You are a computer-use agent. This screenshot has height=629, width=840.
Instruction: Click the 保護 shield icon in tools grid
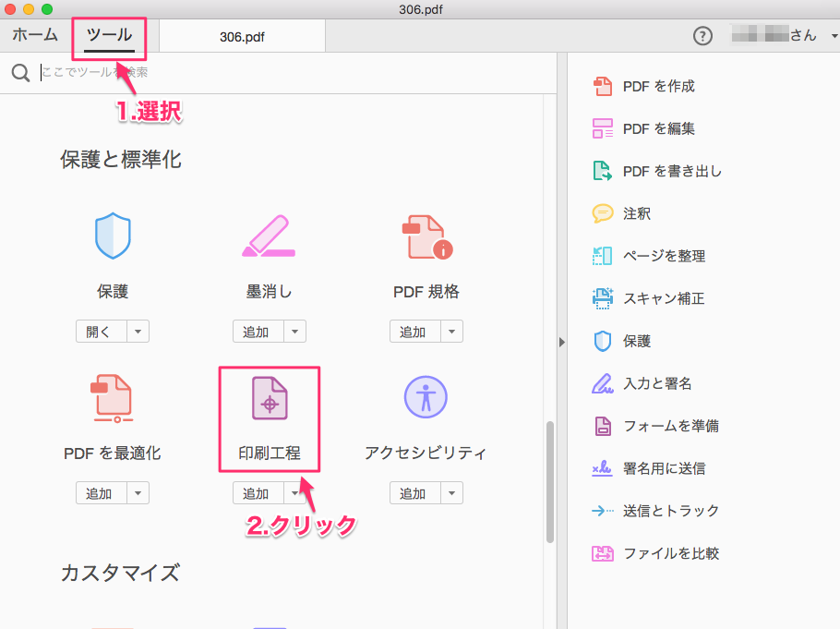113,236
